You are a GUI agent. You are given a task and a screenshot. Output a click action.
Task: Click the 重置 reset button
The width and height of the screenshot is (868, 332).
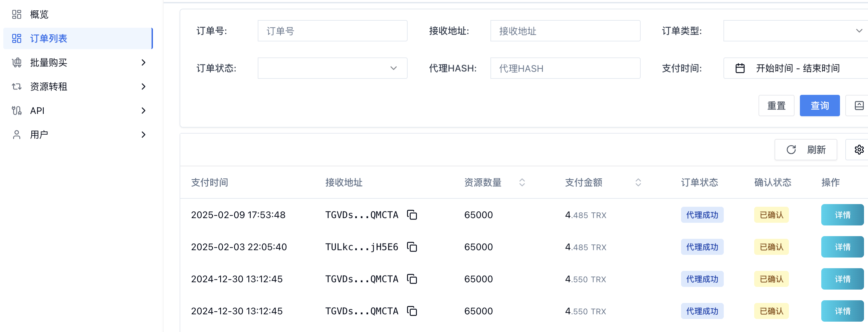(x=776, y=106)
